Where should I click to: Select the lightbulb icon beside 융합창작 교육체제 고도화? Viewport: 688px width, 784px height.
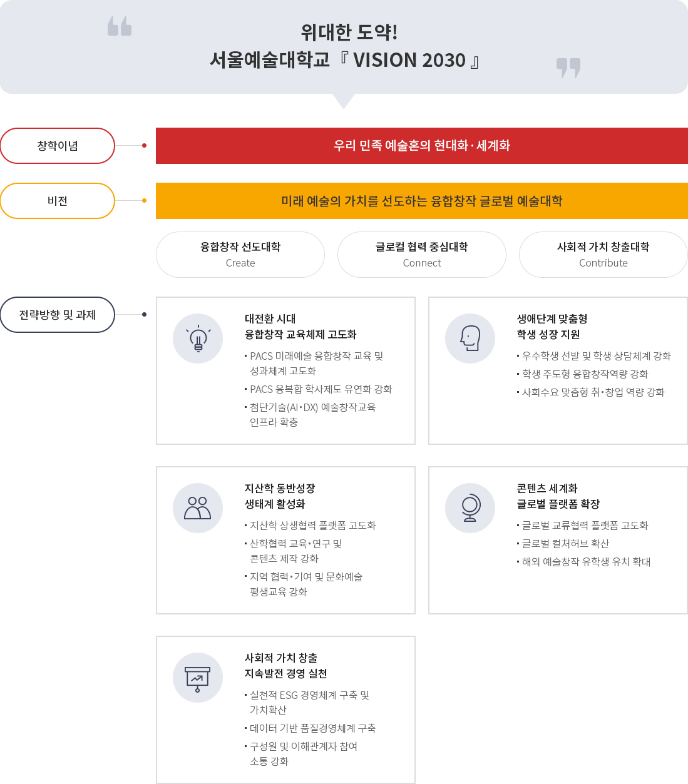(x=198, y=339)
